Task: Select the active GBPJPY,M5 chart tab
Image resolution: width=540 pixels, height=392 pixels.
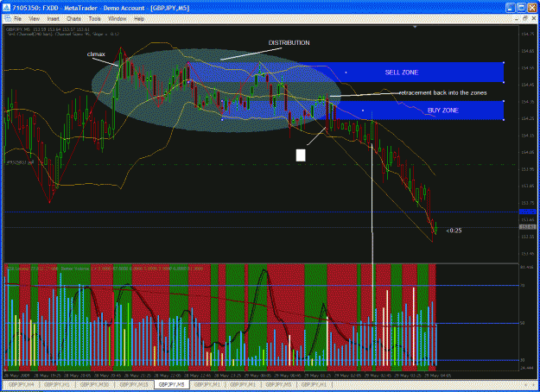Action: click(172, 384)
